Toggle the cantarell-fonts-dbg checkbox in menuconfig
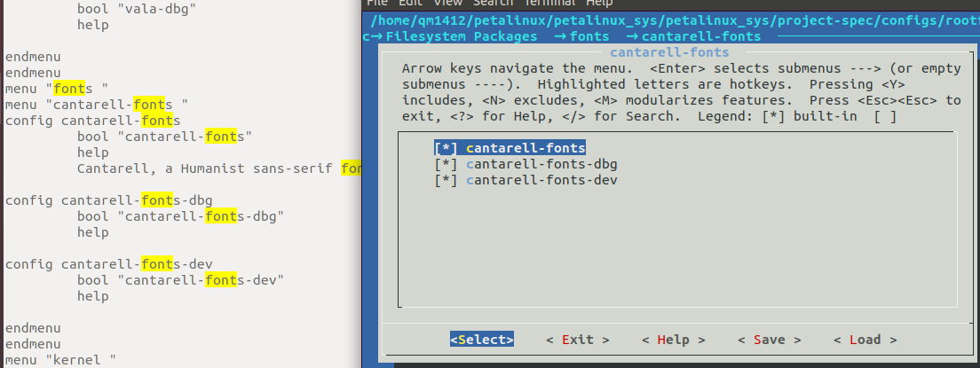The image size is (980, 368). coord(446,164)
